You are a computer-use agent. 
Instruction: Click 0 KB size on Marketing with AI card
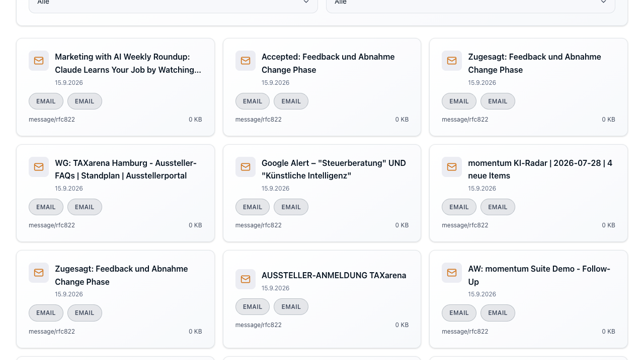(196, 120)
